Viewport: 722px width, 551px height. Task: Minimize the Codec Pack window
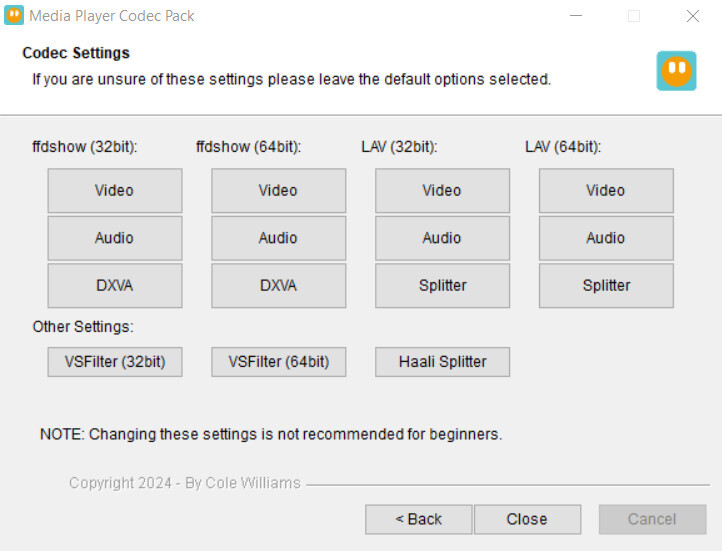(x=576, y=16)
